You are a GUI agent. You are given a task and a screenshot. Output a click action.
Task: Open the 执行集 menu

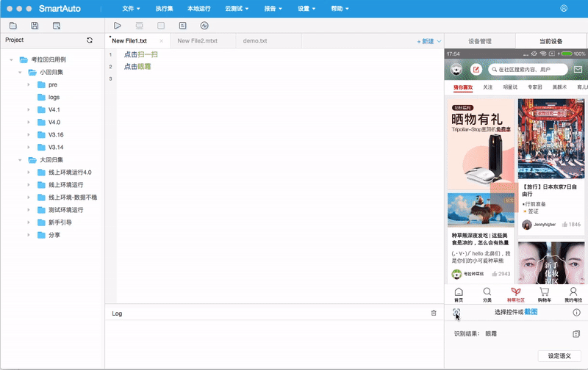click(x=164, y=8)
